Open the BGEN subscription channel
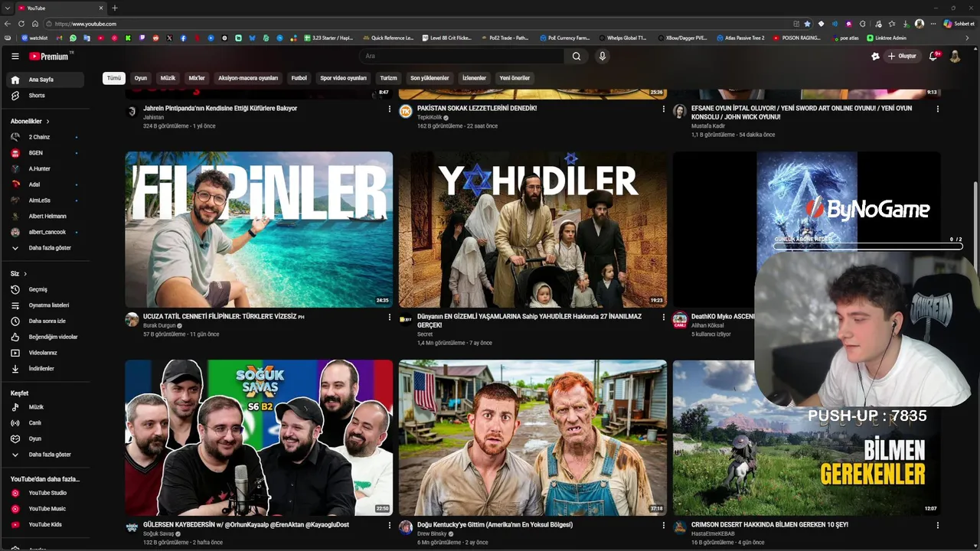The width and height of the screenshot is (980, 551). click(46, 153)
